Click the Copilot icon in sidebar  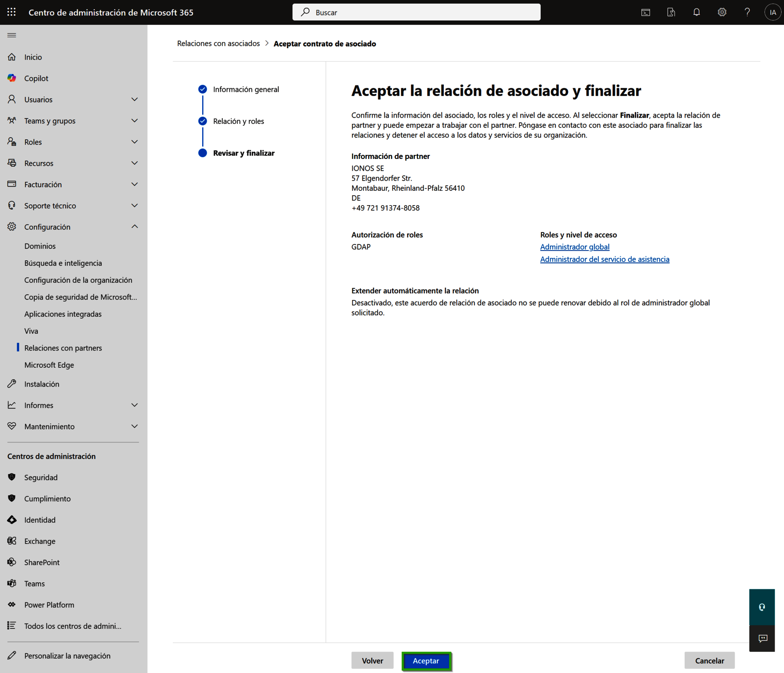tap(12, 78)
